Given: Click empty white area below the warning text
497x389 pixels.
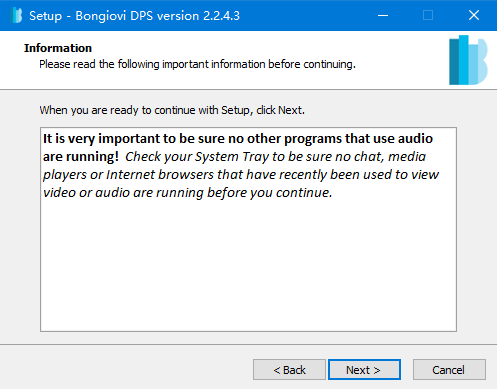Looking at the screenshot, I should coord(248,267).
